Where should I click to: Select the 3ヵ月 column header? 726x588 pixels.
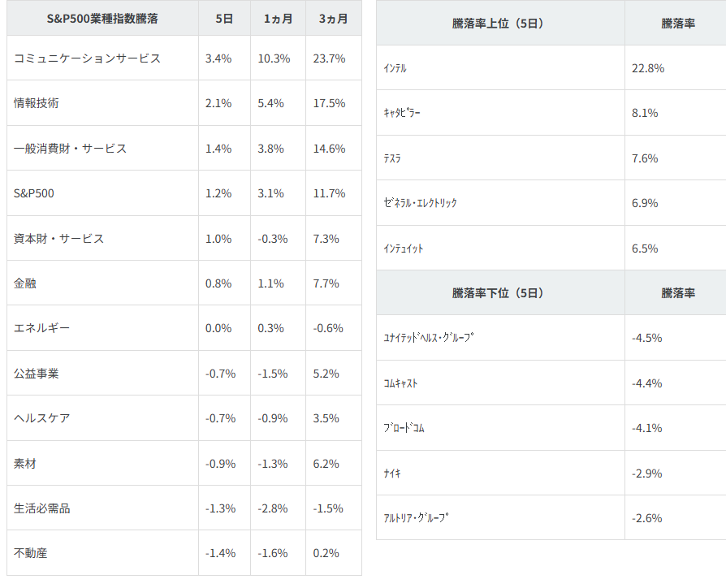tap(333, 19)
